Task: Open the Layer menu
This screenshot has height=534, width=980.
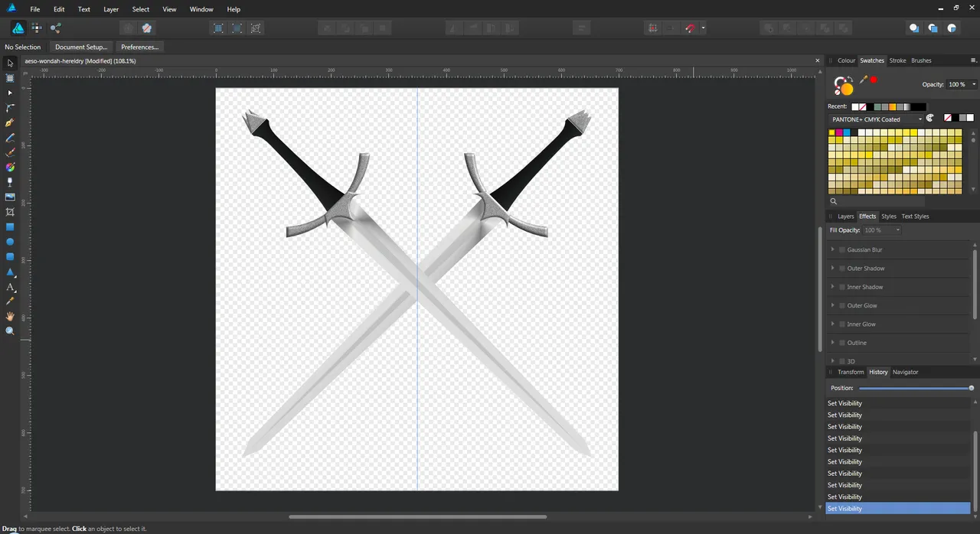Action: [111, 9]
